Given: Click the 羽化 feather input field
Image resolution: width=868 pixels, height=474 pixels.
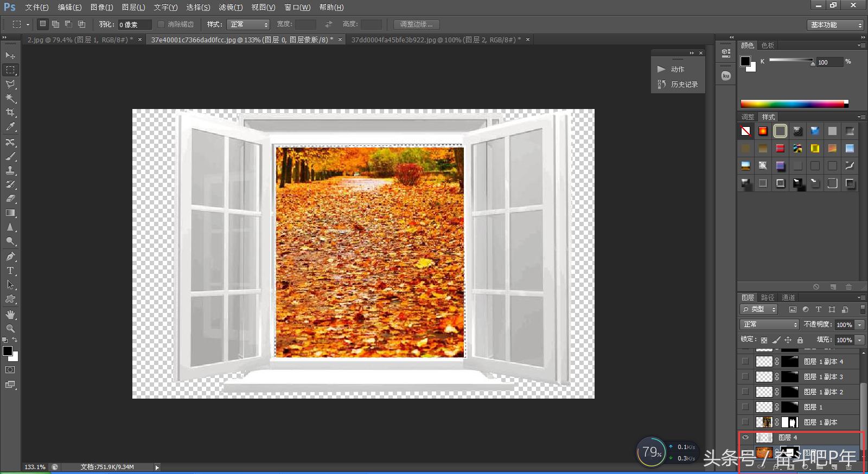Looking at the screenshot, I should [134, 24].
